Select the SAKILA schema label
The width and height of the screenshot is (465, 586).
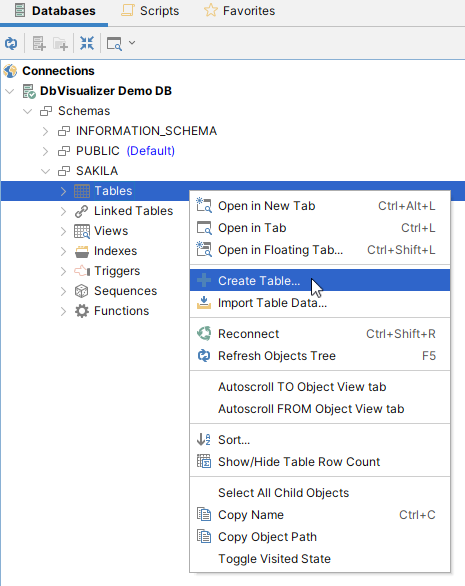(x=97, y=171)
